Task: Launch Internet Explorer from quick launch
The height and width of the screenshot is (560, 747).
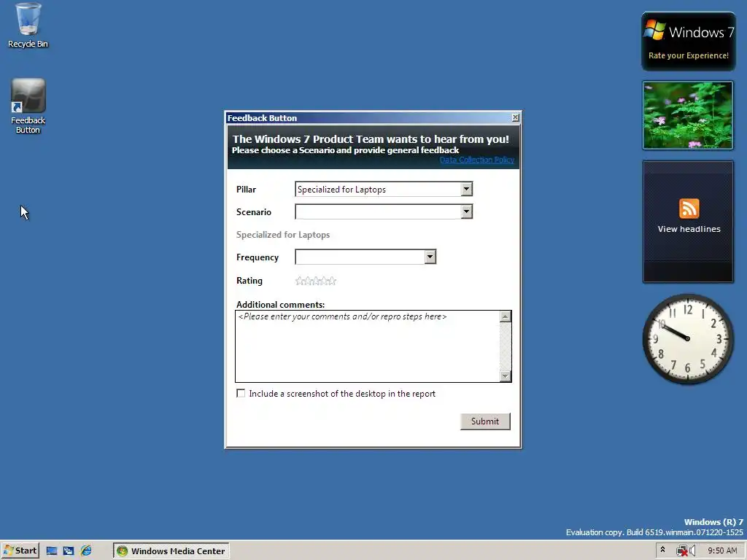Action: pyautogui.click(x=86, y=551)
